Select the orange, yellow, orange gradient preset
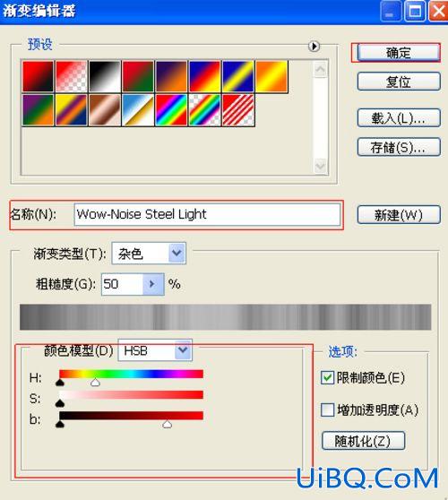This screenshot has height=500, width=448. 271,76
